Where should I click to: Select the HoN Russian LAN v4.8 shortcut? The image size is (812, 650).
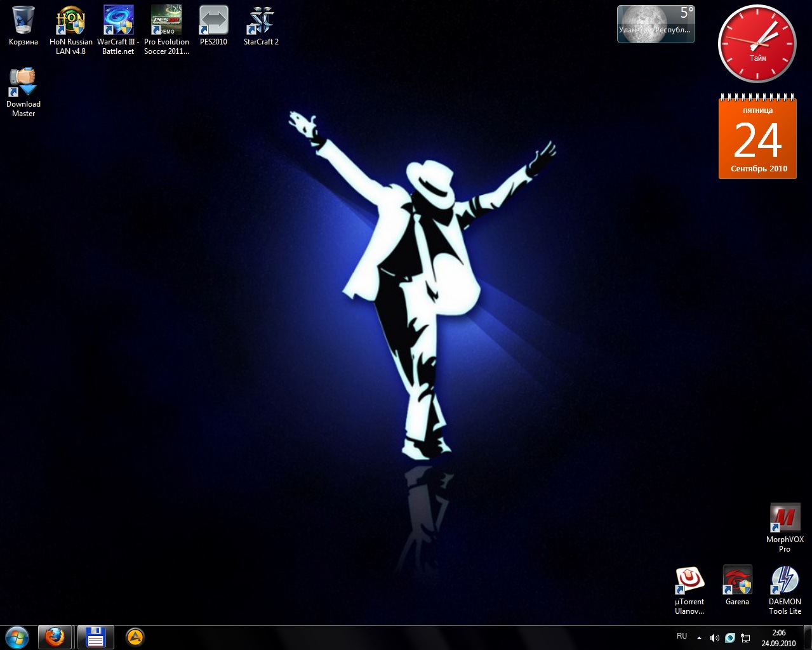70,21
